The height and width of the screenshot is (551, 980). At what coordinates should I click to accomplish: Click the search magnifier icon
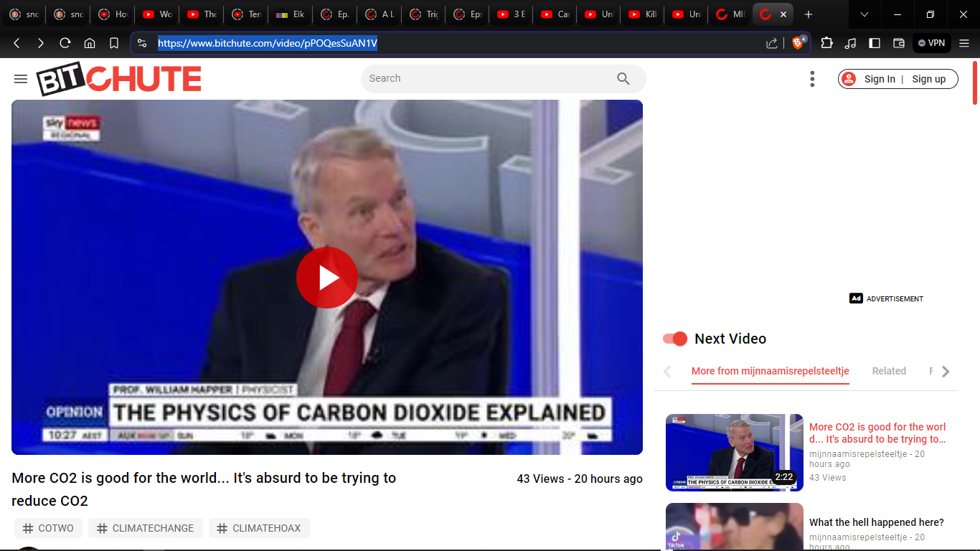[623, 79]
